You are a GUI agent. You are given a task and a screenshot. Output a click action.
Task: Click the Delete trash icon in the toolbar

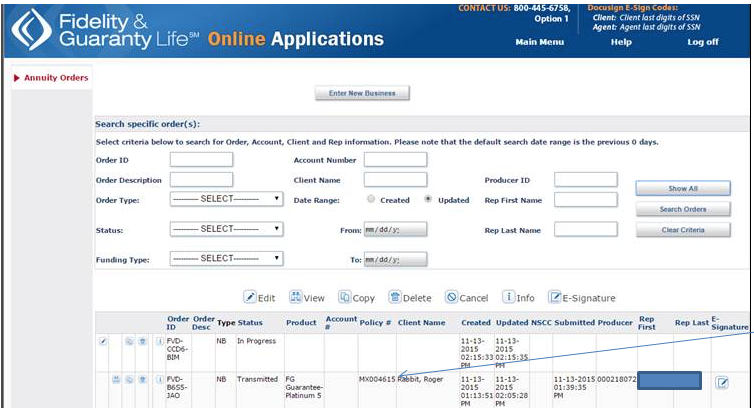pyautogui.click(x=395, y=297)
